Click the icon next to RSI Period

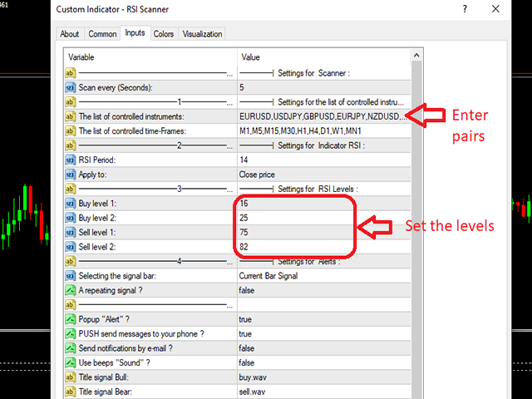[71, 160]
